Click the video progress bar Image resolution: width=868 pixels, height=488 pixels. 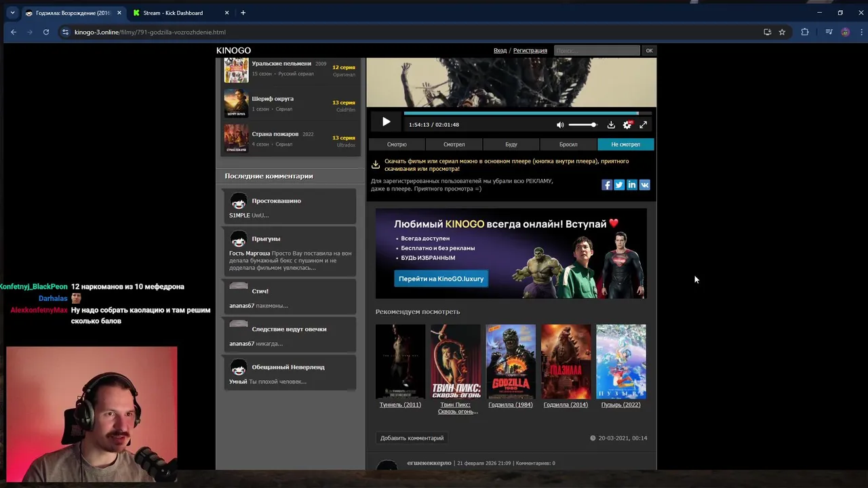click(x=528, y=113)
